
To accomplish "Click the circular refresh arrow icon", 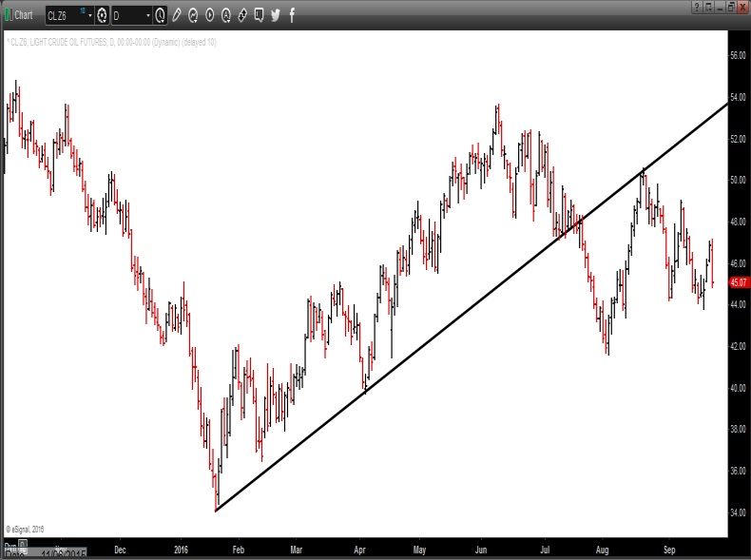I will (x=193, y=15).
